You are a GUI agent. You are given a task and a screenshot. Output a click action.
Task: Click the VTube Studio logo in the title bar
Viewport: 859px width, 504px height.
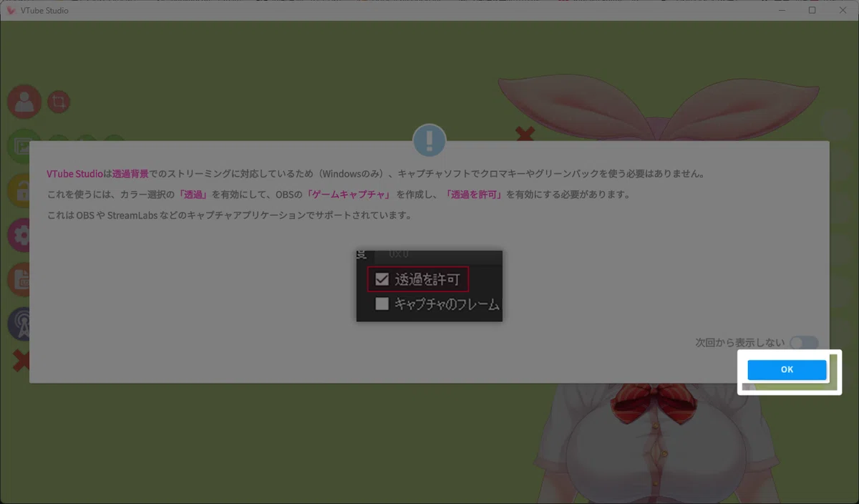[x=11, y=10]
